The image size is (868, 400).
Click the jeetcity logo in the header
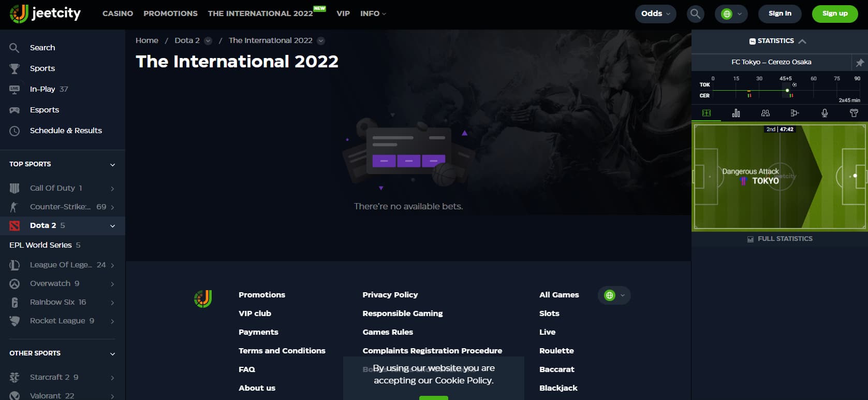click(x=46, y=13)
